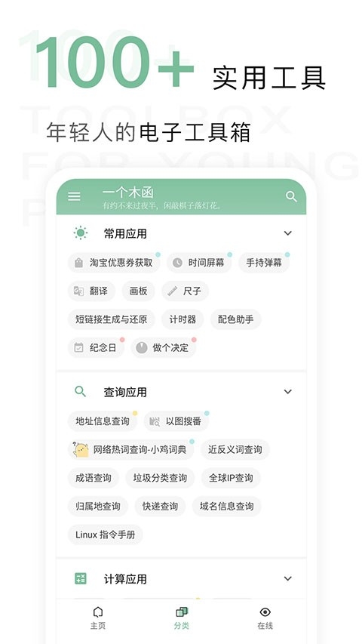Open the hamburger menu icon
This screenshot has width=362, height=644.
coord(74,196)
